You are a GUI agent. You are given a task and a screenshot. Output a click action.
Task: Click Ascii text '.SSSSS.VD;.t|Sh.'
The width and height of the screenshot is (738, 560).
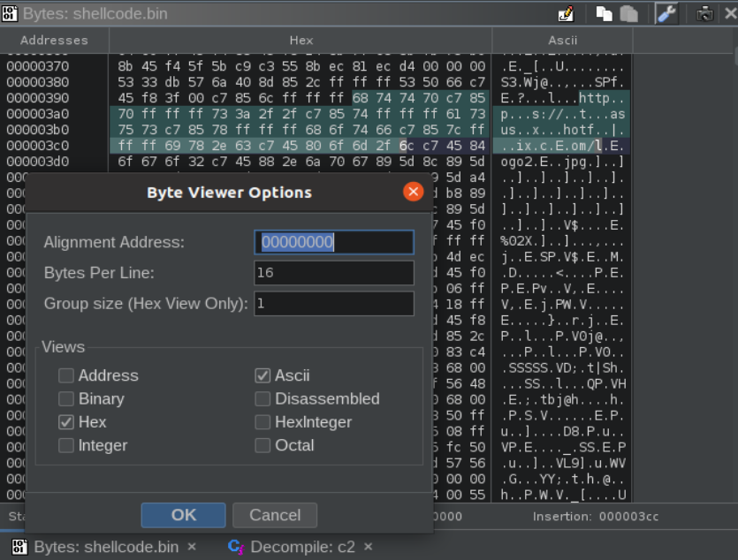(x=562, y=368)
